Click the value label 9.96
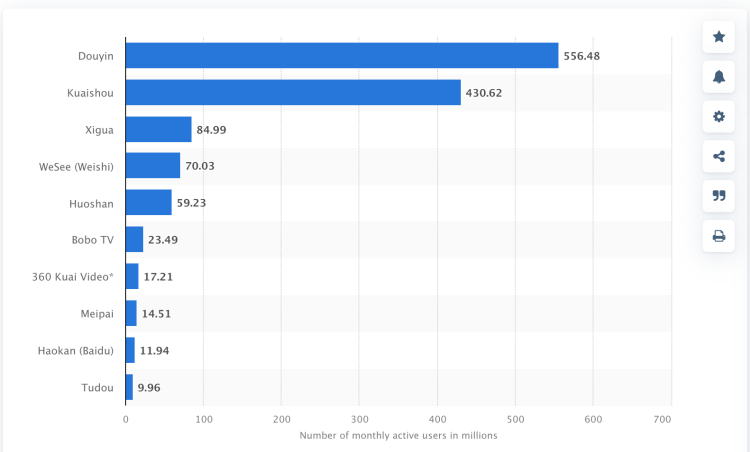 pos(149,387)
